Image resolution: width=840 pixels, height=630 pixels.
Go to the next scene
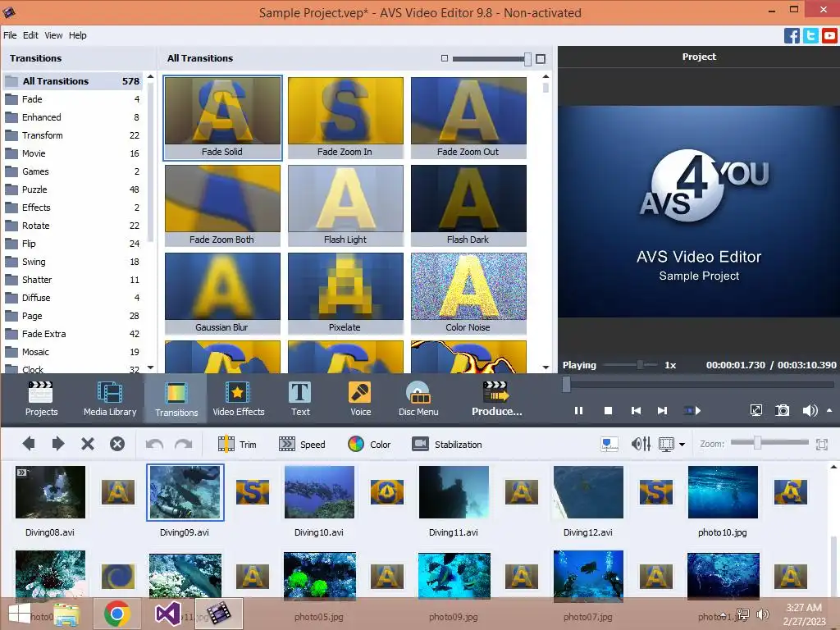point(692,411)
